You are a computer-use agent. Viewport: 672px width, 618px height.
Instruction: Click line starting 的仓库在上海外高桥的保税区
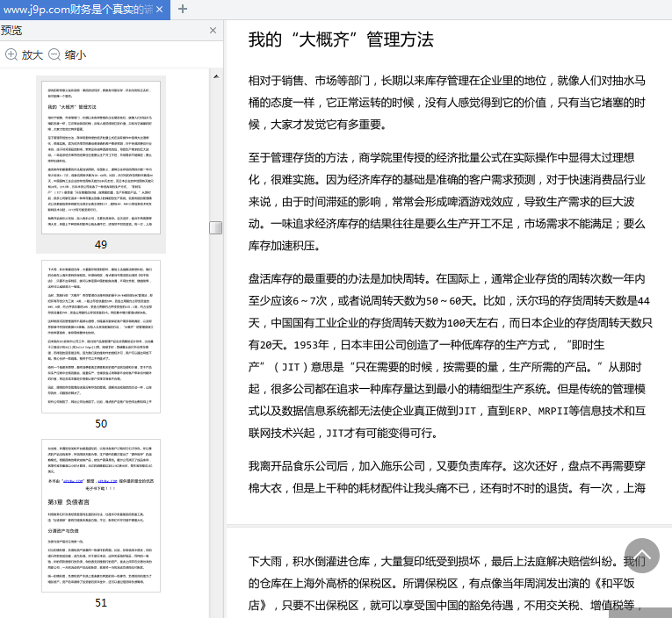click(x=442, y=583)
